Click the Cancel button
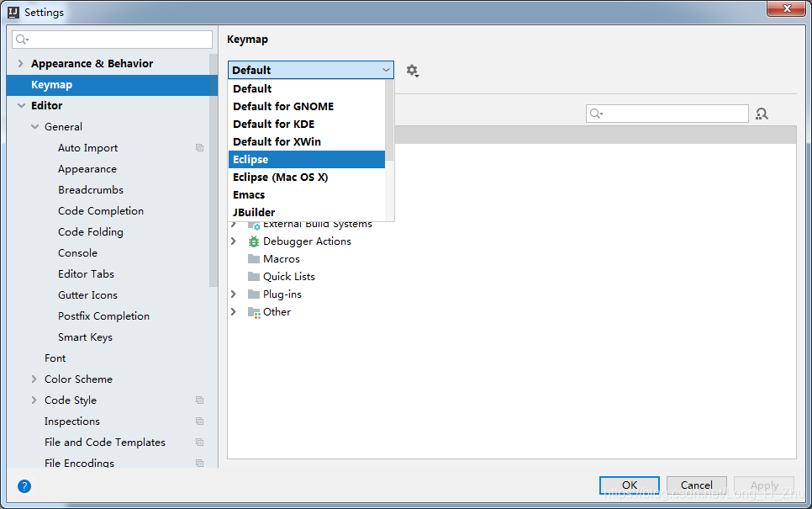Image resolution: width=812 pixels, height=509 pixels. point(697,485)
